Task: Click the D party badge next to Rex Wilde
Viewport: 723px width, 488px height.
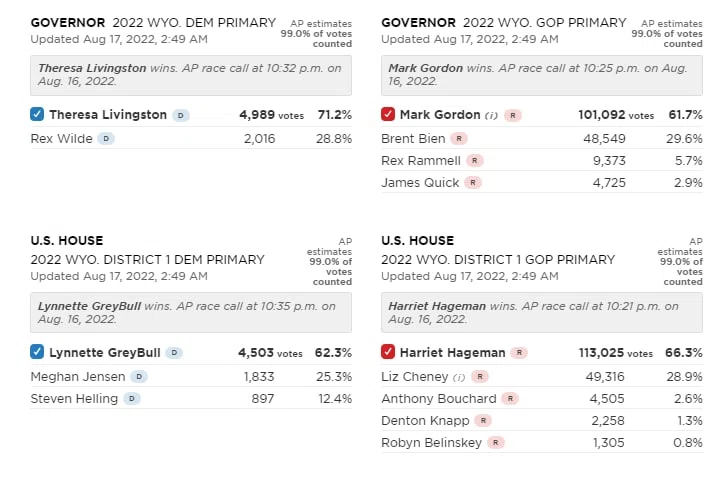Action: pyautogui.click(x=106, y=138)
